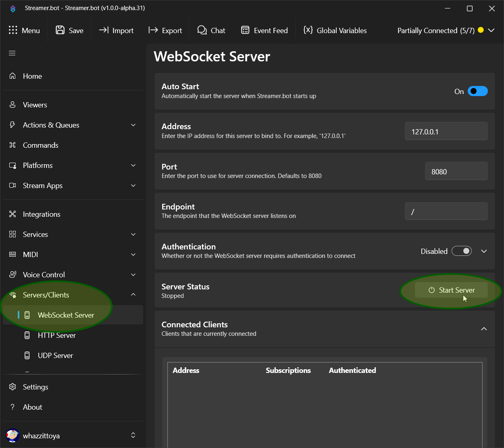This screenshot has width=504, height=448.
Task: Click the Import toolbar icon
Action: tap(104, 30)
